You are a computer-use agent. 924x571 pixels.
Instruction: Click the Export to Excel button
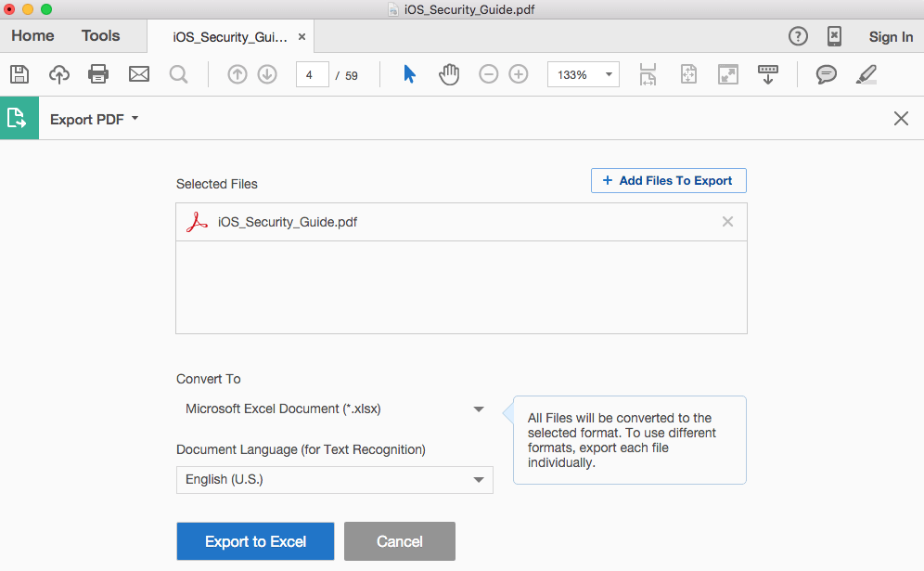click(x=255, y=541)
